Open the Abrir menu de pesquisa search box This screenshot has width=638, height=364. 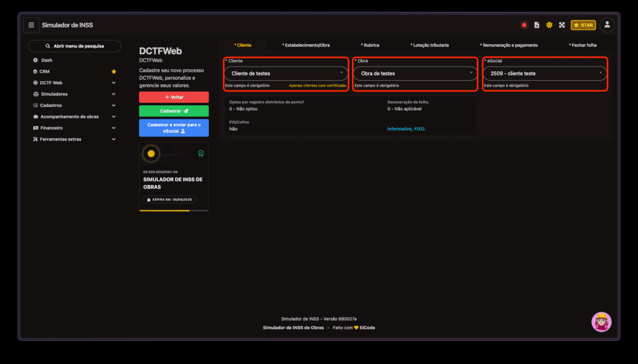tap(75, 46)
